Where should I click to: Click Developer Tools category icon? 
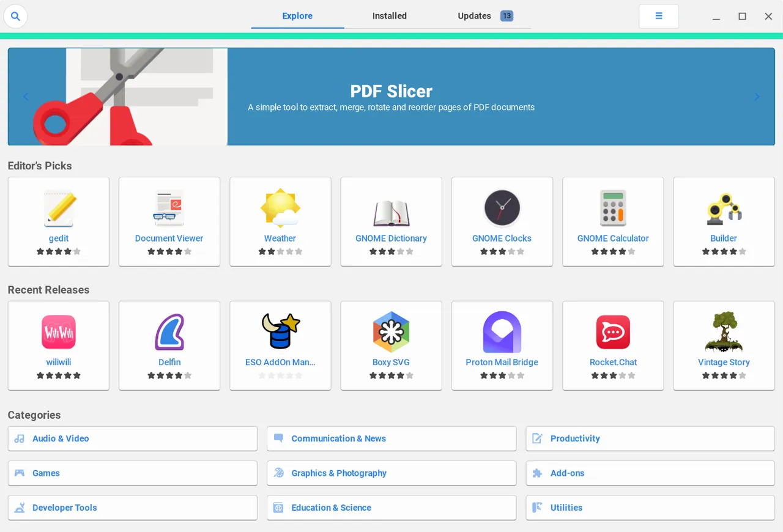(x=20, y=508)
